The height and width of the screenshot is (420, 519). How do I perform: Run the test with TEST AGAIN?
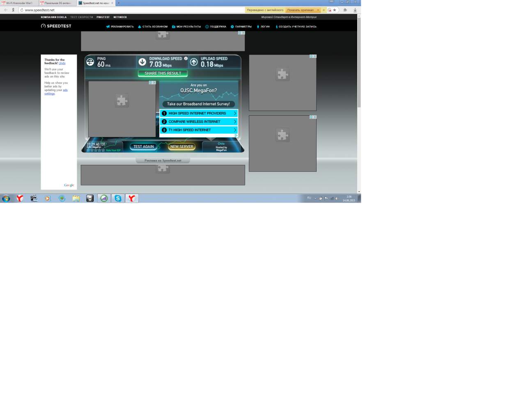[x=143, y=146]
